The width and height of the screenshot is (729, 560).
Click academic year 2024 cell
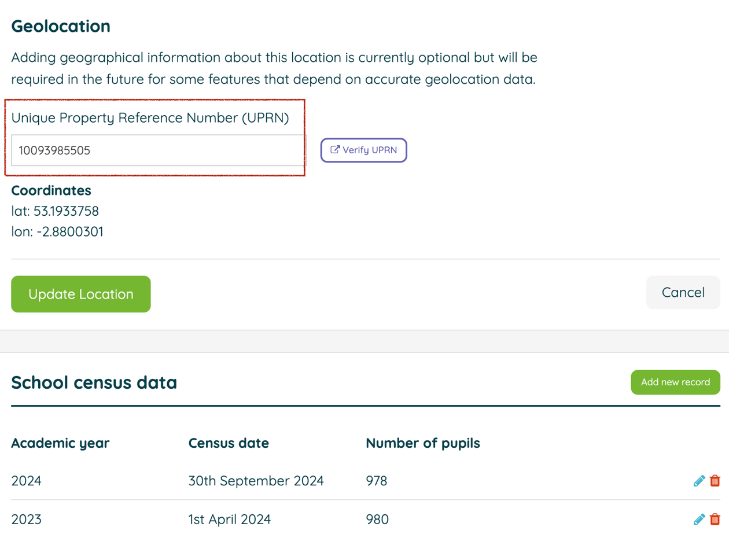(27, 481)
